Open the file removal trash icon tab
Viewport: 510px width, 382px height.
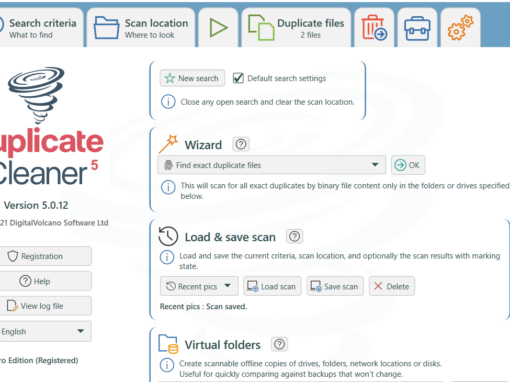point(374,28)
